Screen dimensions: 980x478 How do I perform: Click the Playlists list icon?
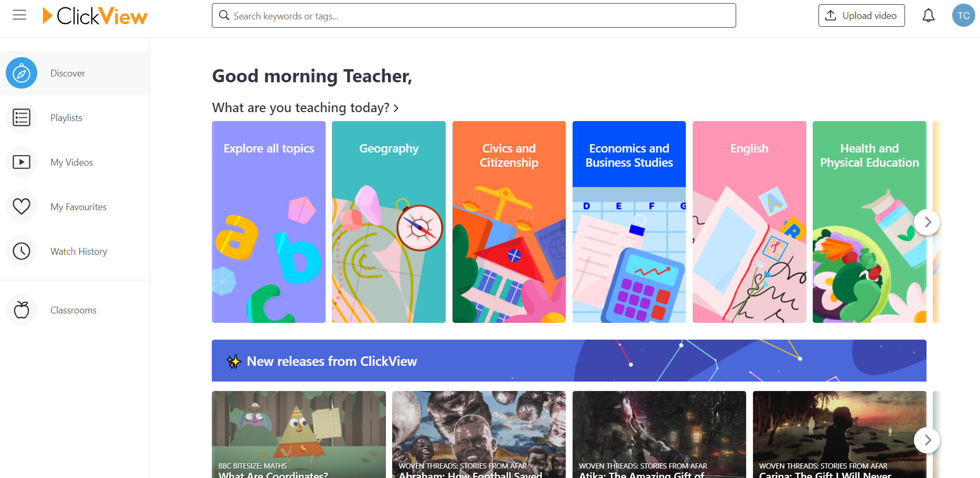(21, 117)
